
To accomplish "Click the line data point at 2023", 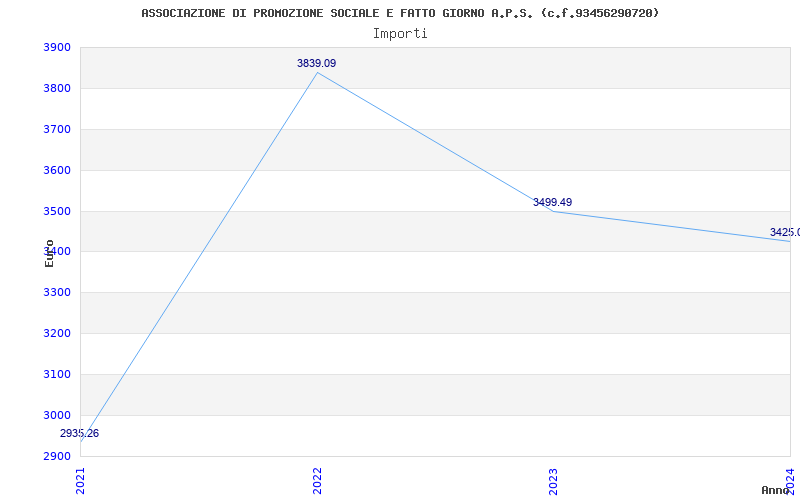I will coord(554,211).
